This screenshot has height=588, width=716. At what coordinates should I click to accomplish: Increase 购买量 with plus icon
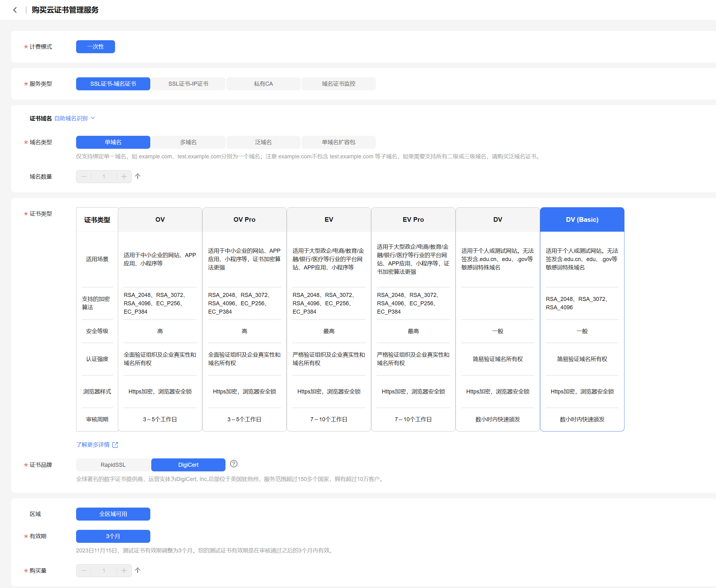(x=124, y=570)
